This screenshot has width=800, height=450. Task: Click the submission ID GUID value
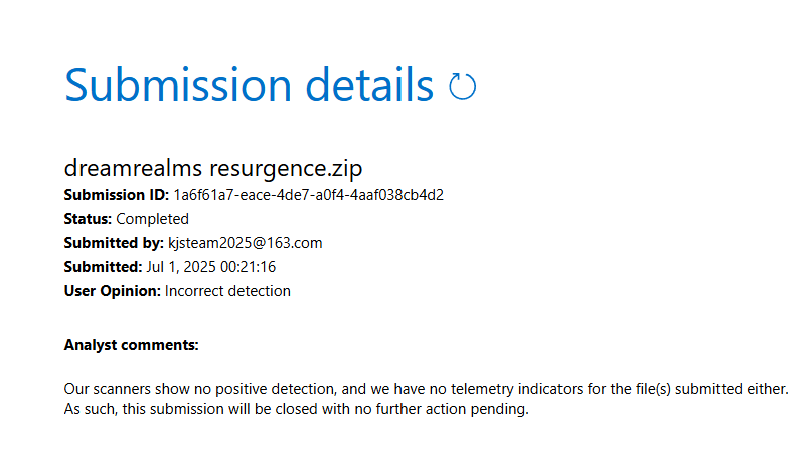pyautogui.click(x=308, y=194)
